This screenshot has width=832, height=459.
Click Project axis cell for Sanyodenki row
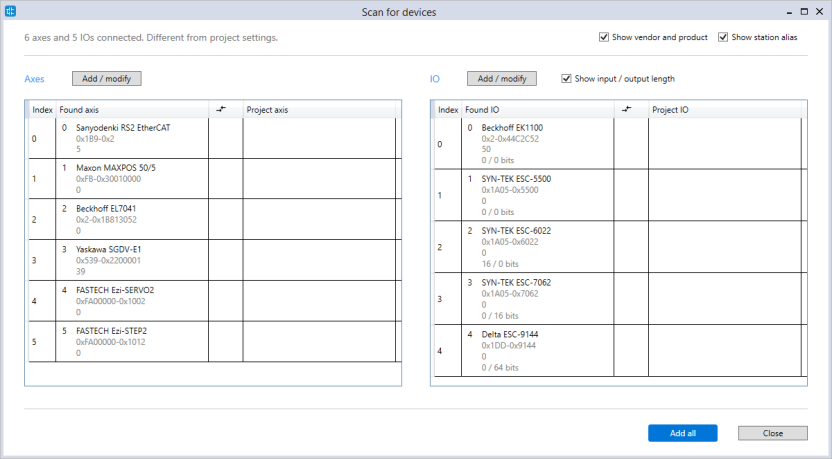[x=319, y=138]
